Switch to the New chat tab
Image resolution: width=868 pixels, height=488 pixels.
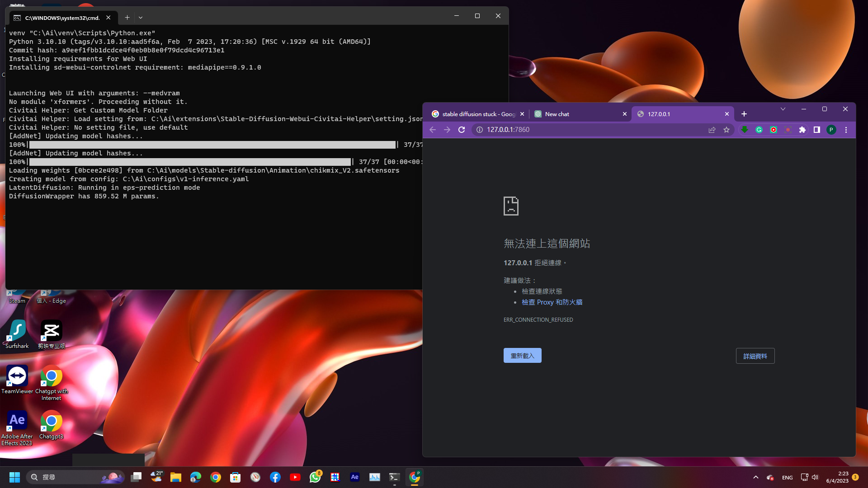pos(574,114)
